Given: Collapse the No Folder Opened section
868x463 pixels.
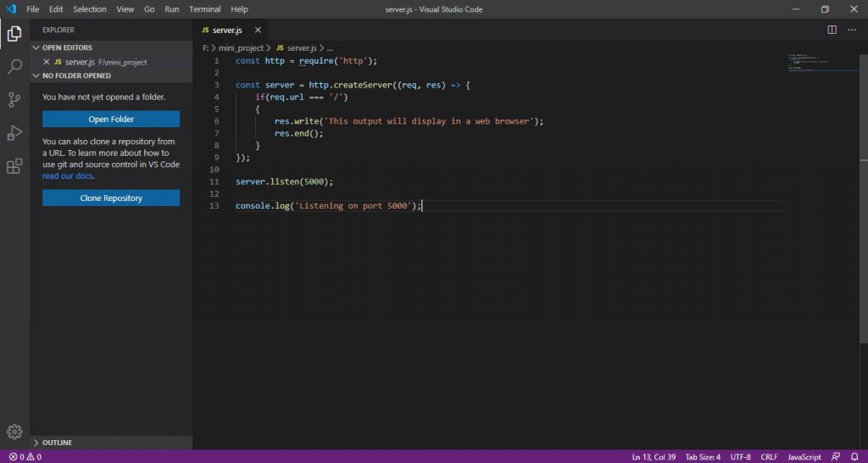Looking at the screenshot, I should [111, 75].
